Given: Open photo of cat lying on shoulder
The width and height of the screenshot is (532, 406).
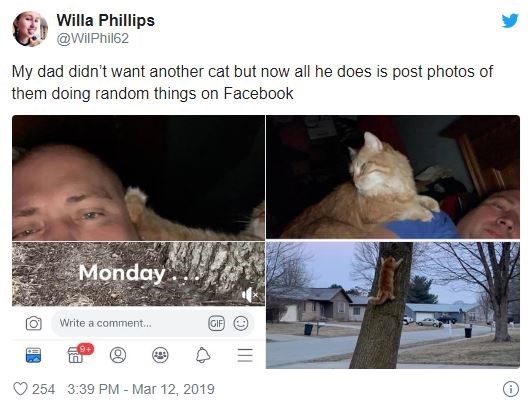Looking at the screenshot, I should [393, 177].
